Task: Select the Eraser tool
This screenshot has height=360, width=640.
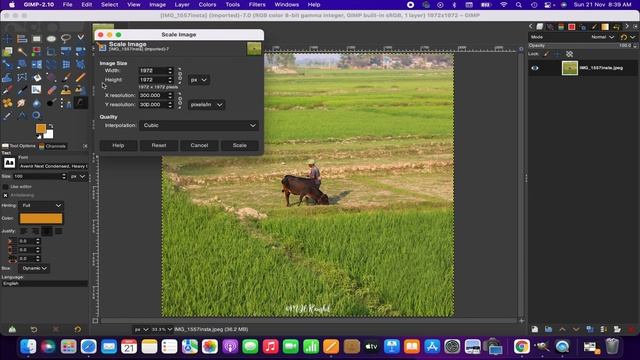Action: click(x=51, y=90)
